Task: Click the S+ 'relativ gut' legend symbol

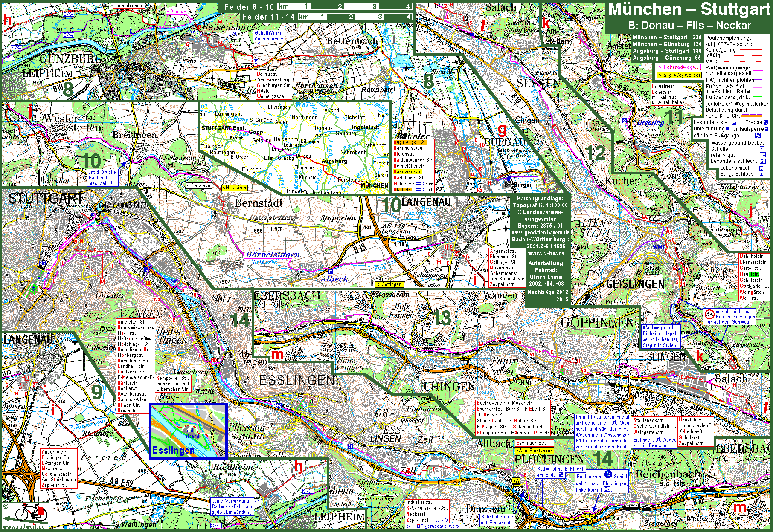Action: tap(762, 155)
